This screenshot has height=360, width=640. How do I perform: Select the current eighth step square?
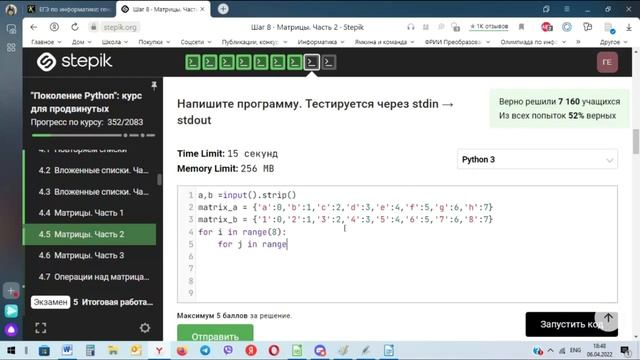[x=312, y=62]
